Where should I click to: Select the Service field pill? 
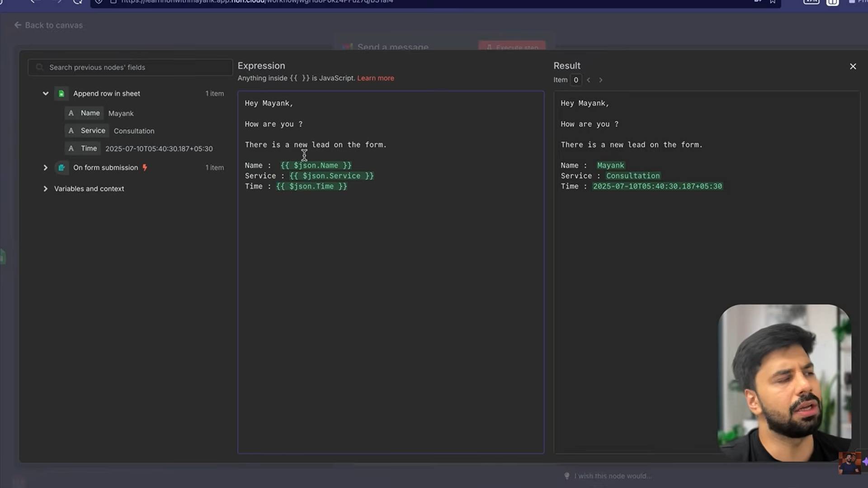87,131
